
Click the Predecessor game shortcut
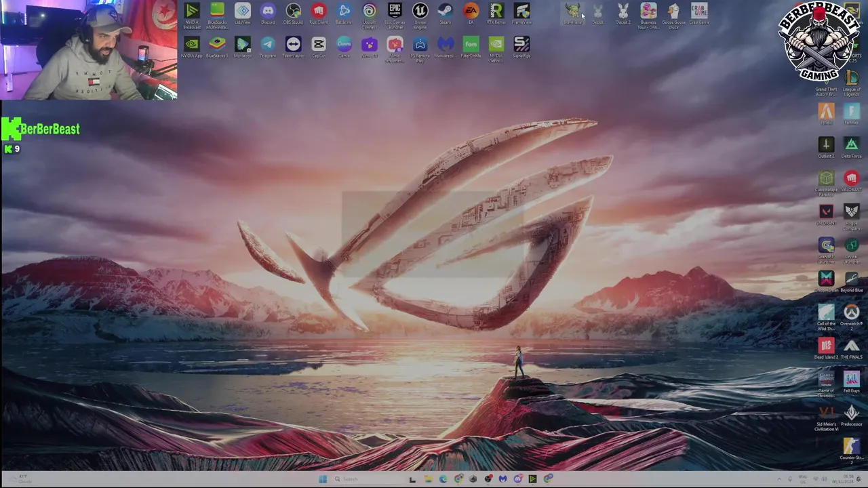point(852,416)
